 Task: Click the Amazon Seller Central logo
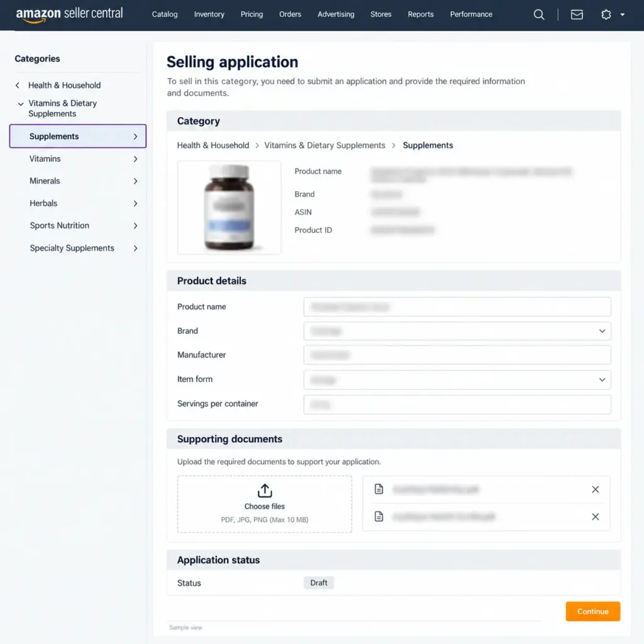pos(69,14)
